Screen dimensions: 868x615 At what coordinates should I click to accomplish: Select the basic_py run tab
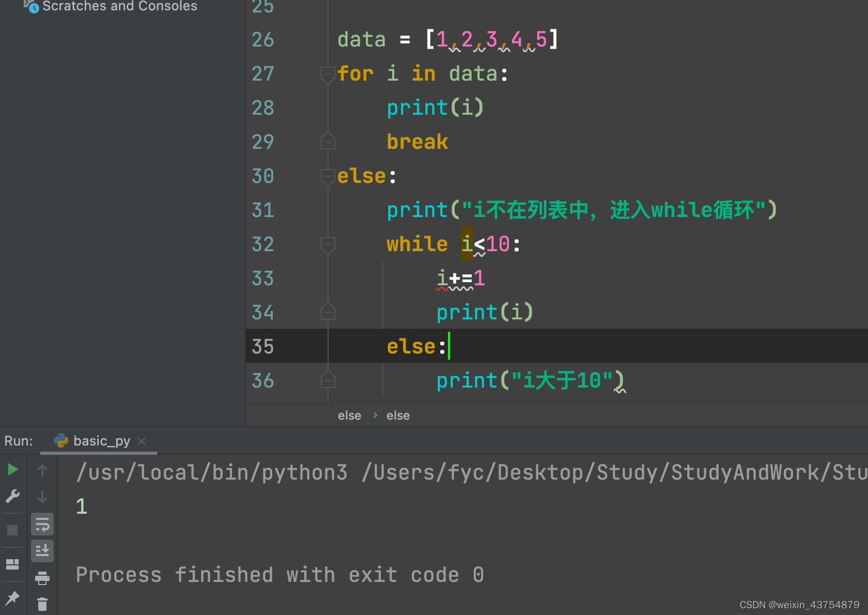coord(99,441)
